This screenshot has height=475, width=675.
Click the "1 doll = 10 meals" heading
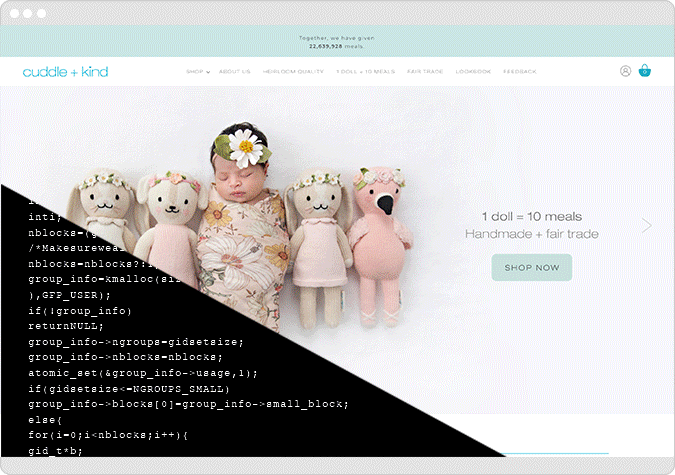(x=531, y=216)
